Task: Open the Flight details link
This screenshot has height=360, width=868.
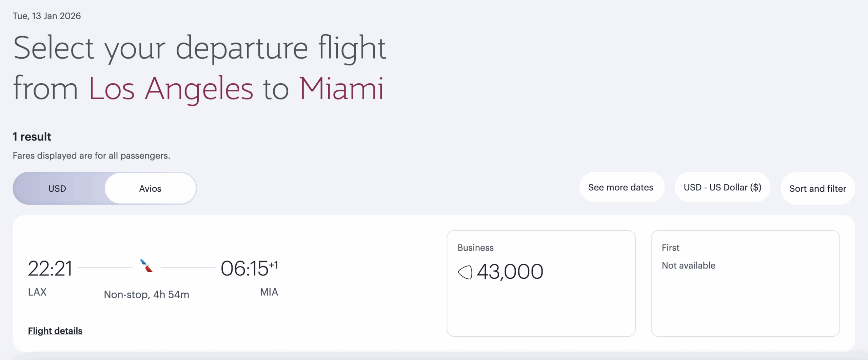Action: pyautogui.click(x=55, y=331)
